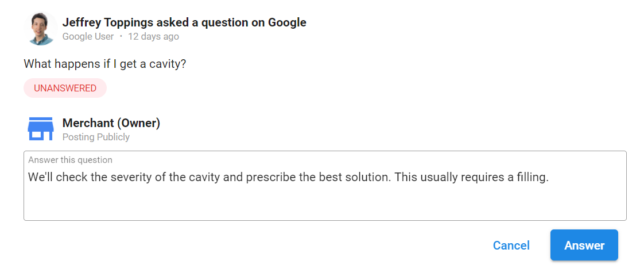Click Jeffrey Toppings' profile photo
Image resolution: width=644 pixels, height=276 pixels.
click(x=41, y=28)
